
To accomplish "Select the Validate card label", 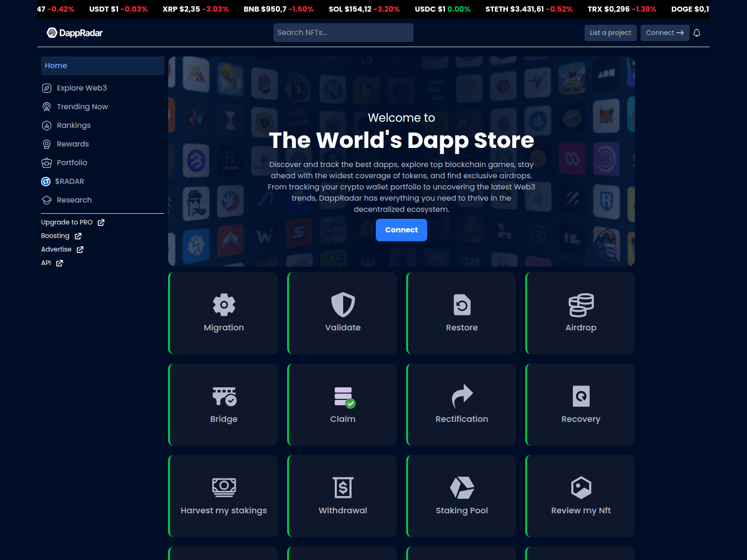I will 343,328.
